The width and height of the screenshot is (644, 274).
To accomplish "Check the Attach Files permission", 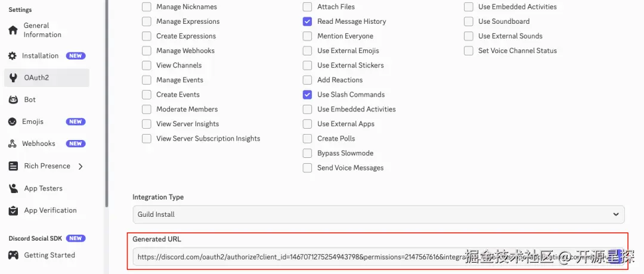I will point(307,7).
